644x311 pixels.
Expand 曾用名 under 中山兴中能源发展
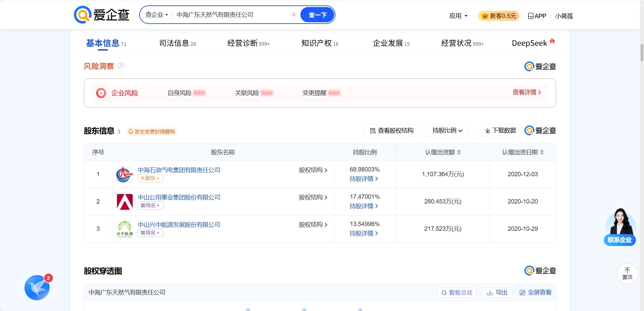(150, 233)
